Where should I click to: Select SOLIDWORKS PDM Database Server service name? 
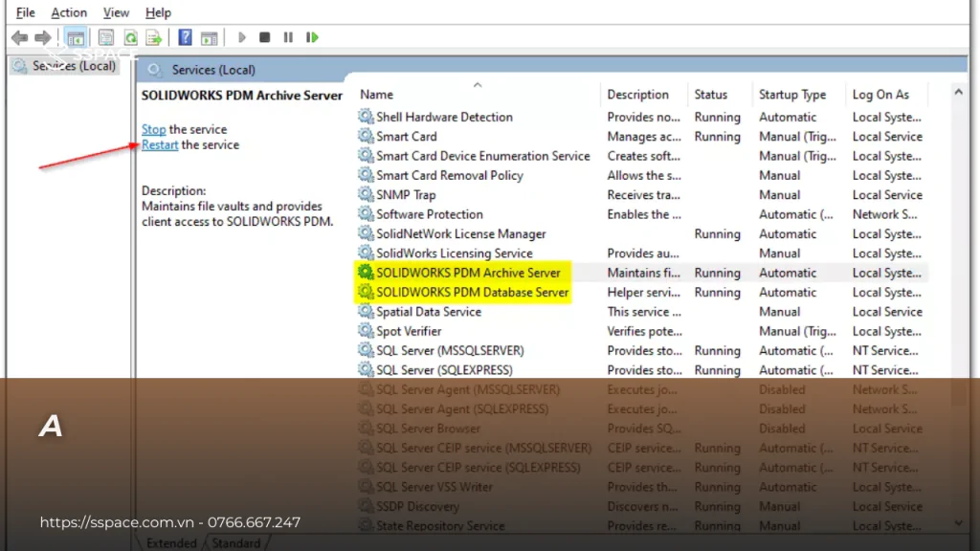(473, 293)
